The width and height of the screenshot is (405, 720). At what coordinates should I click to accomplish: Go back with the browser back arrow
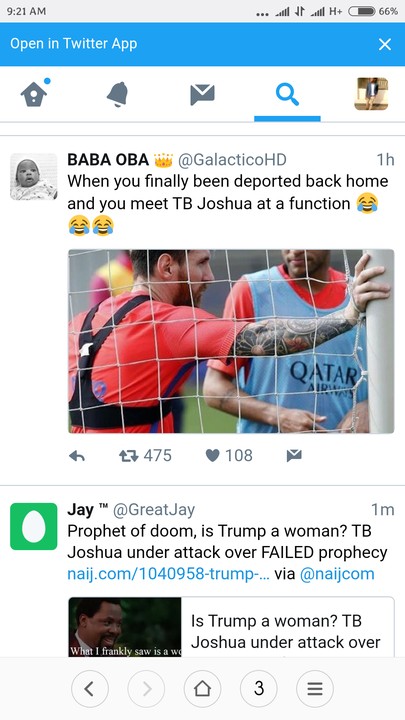tap(90, 688)
